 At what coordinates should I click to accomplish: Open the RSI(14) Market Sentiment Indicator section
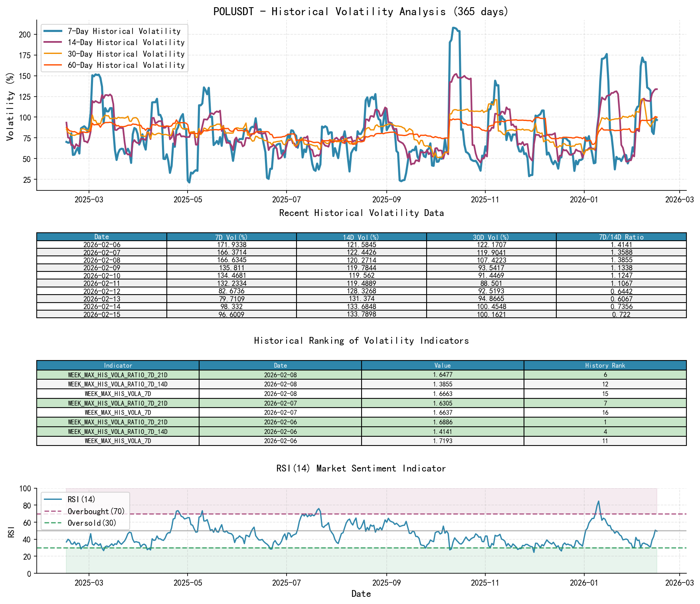[361, 468]
